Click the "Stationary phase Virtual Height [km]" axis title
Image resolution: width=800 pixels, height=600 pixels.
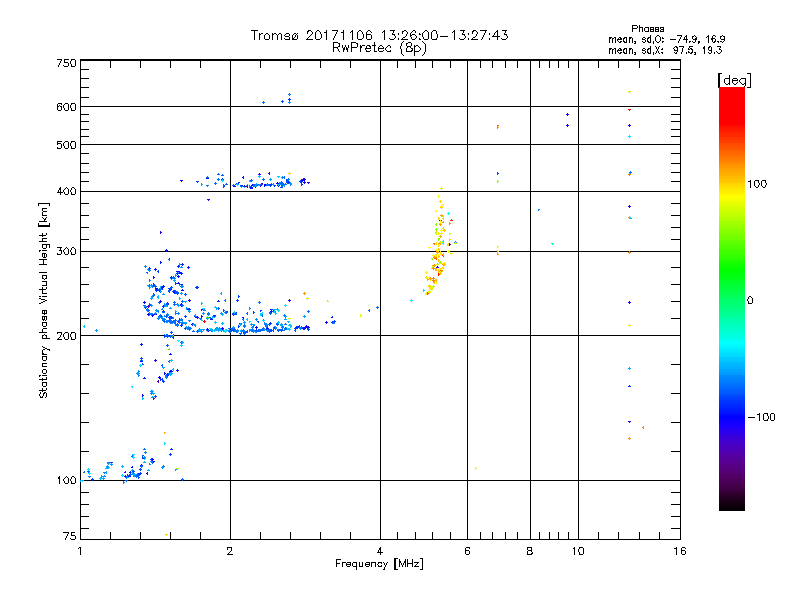pyautogui.click(x=44, y=300)
